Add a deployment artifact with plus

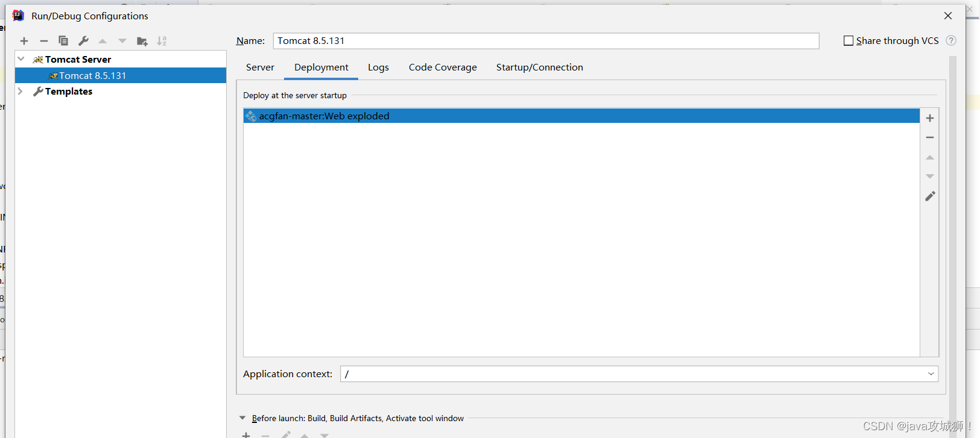point(930,118)
